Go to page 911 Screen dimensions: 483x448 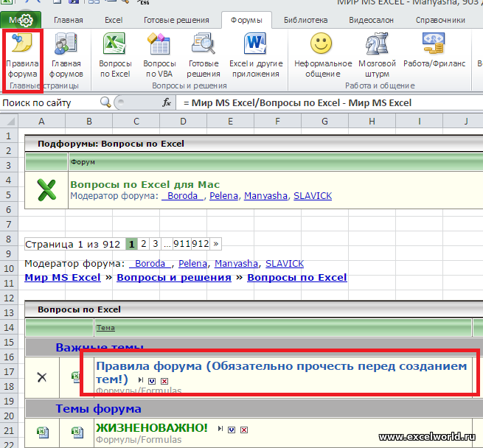[x=181, y=244]
